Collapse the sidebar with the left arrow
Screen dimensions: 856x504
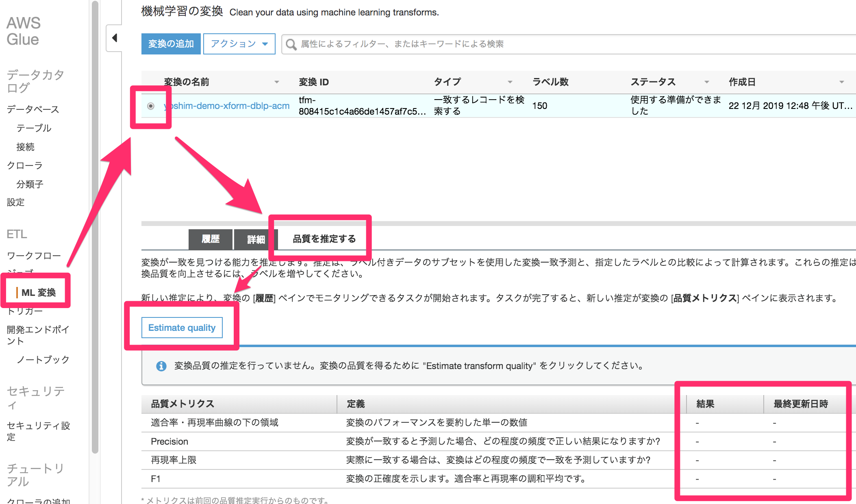click(115, 38)
